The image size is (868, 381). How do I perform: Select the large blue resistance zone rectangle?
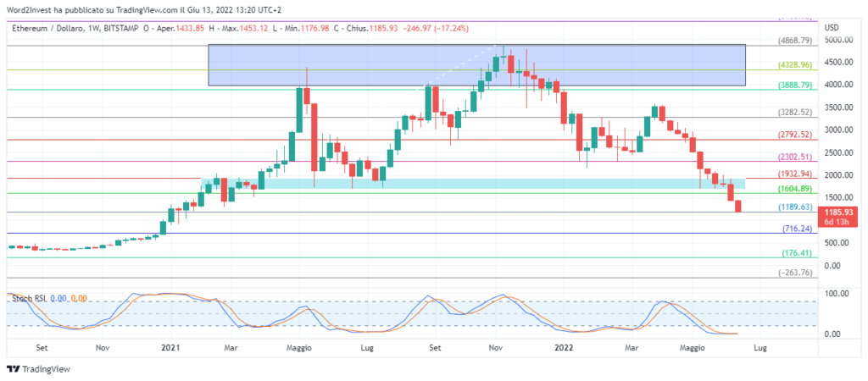(476, 65)
